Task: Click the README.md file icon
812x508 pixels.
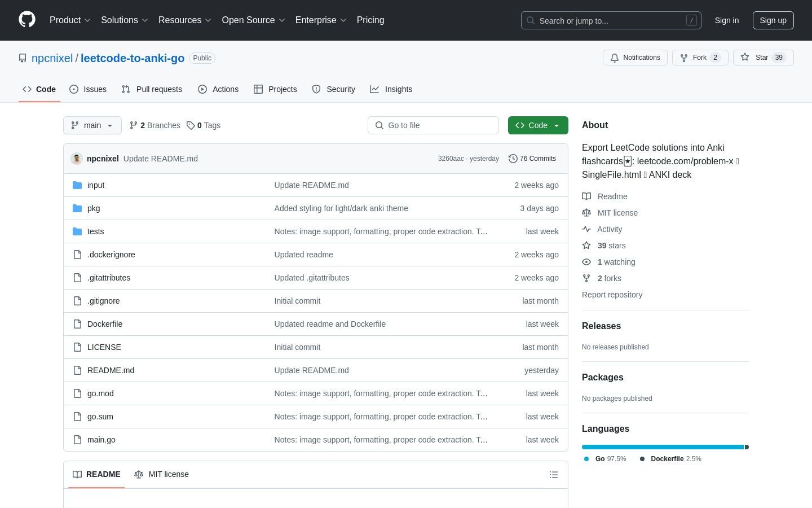Action: [x=77, y=370]
